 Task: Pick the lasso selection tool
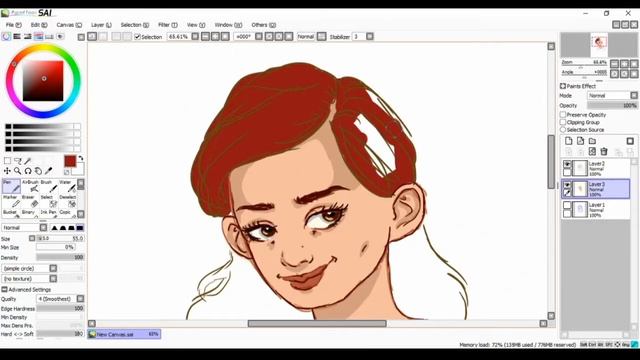click(x=18, y=161)
